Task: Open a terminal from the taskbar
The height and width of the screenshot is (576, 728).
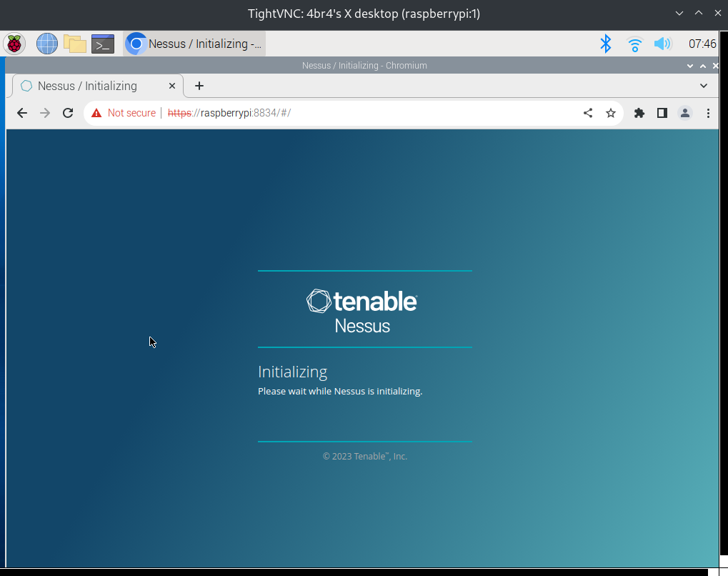Action: [101, 44]
